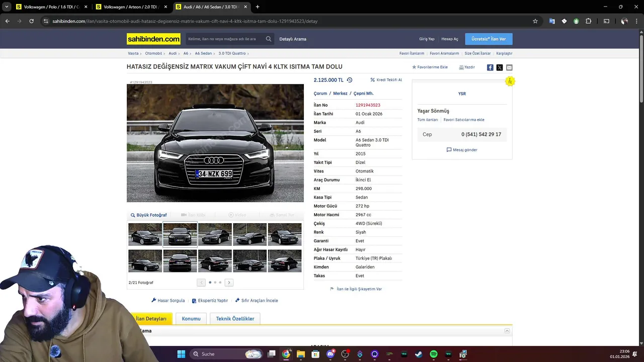Show the previous photo thumbnails page
644x362 pixels.
[x=201, y=283]
